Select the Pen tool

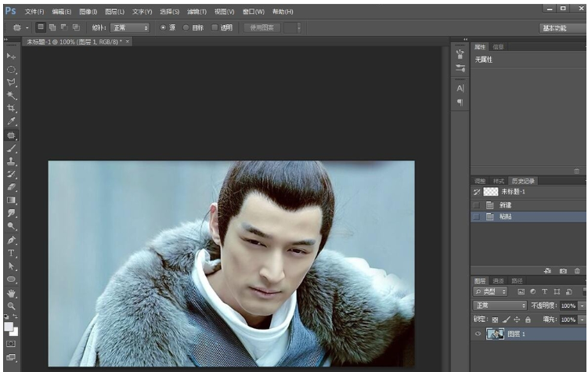(x=11, y=240)
